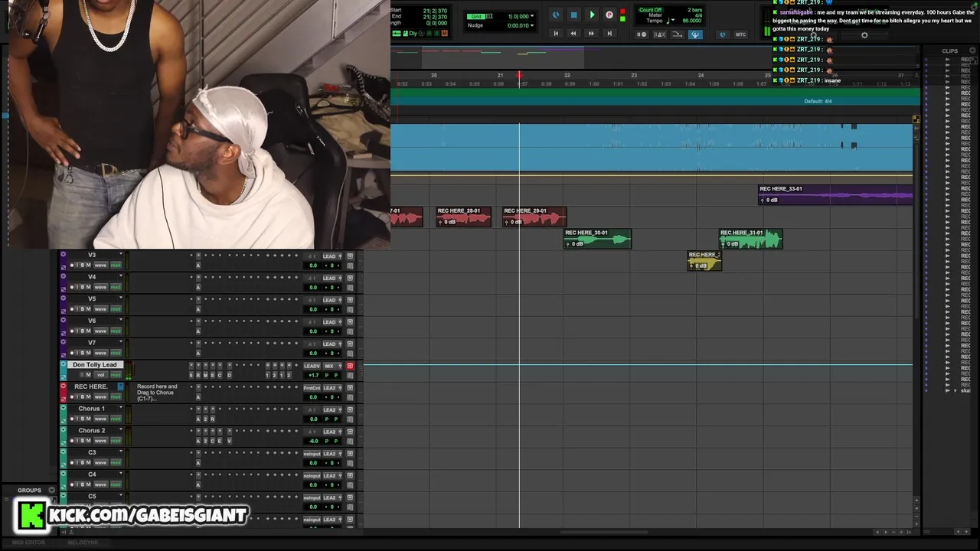Viewport: 980px width, 551px height.
Task: Click the Dly delay compensation indicator
Action: (x=412, y=34)
